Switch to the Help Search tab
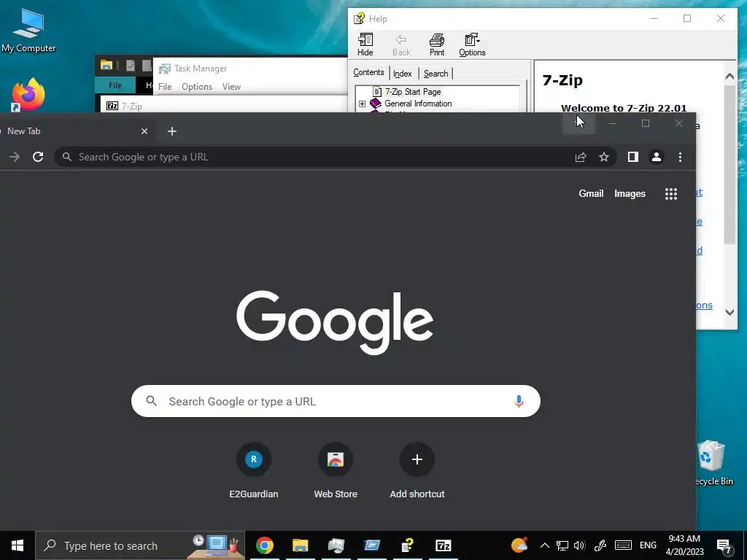 pos(436,74)
